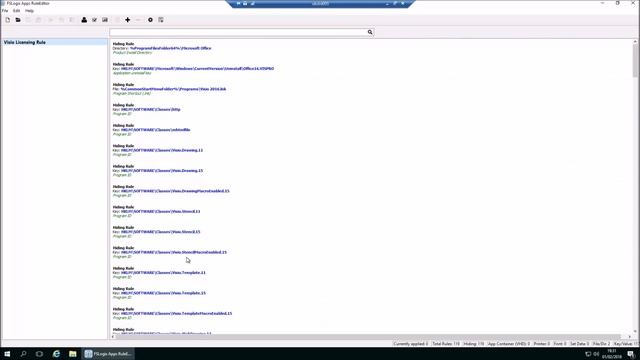Click the magnifying glass search icon
Viewport: 640px width, 360px height.
370,32
